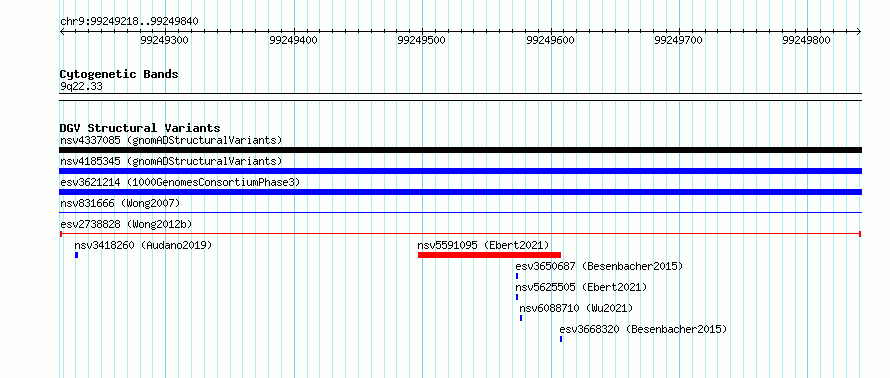The width and height of the screenshot is (890, 378).
Task: Click ruler position 99249500
Action: (422, 40)
